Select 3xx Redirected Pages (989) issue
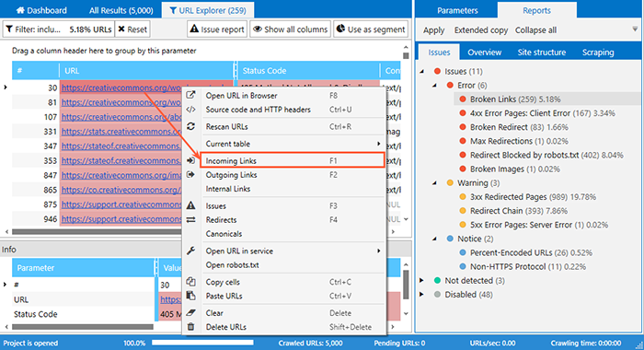The image size is (644, 350). (x=533, y=197)
